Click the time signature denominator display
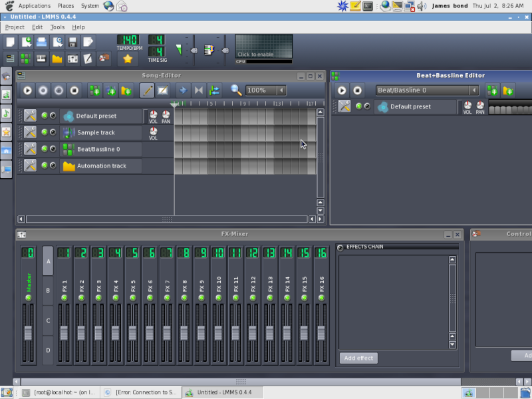Viewport: 532px width, 399px height. (x=157, y=52)
